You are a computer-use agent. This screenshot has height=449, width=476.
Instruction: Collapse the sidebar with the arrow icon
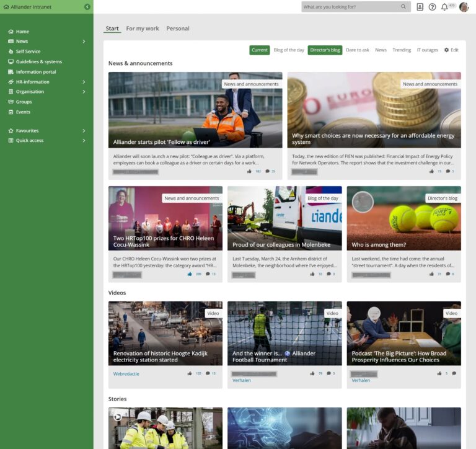(87, 7)
